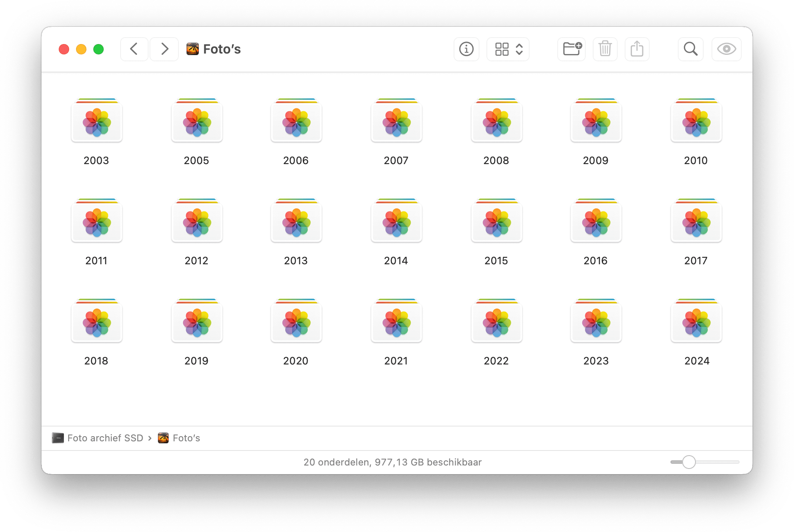Click the '2018' file name label

point(96,361)
